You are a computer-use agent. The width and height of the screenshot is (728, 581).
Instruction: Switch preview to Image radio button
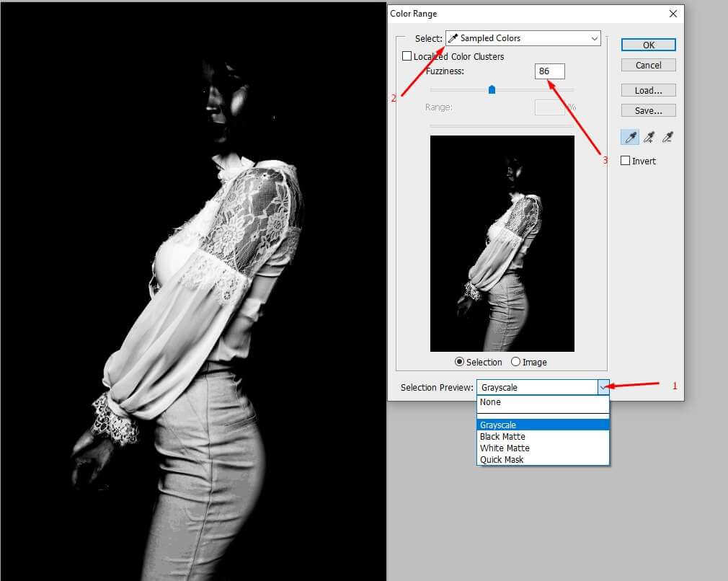click(x=515, y=362)
